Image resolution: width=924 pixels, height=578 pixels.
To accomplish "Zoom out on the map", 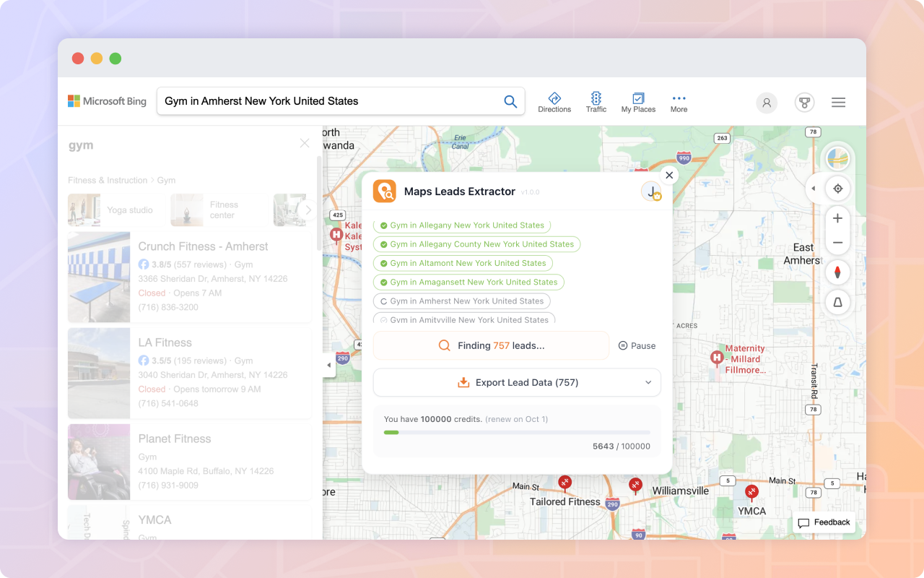I will click(x=837, y=243).
